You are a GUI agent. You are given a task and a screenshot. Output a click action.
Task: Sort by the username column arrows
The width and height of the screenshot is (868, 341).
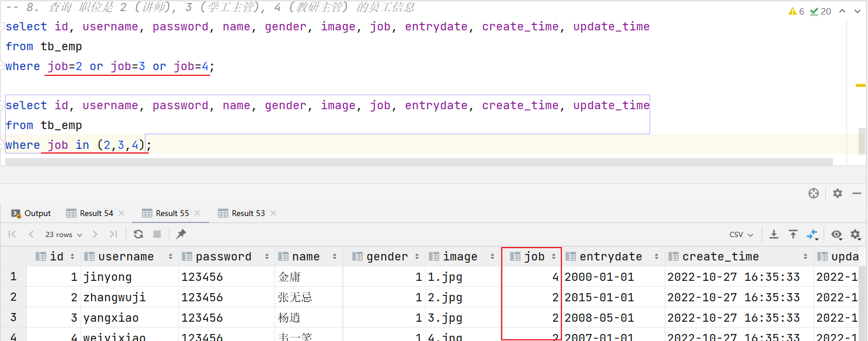click(x=171, y=256)
